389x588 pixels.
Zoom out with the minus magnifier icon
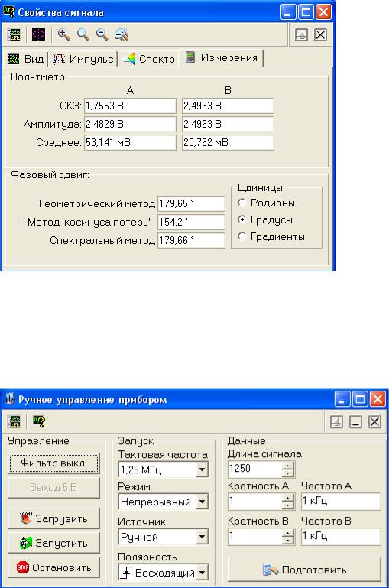pos(102,34)
